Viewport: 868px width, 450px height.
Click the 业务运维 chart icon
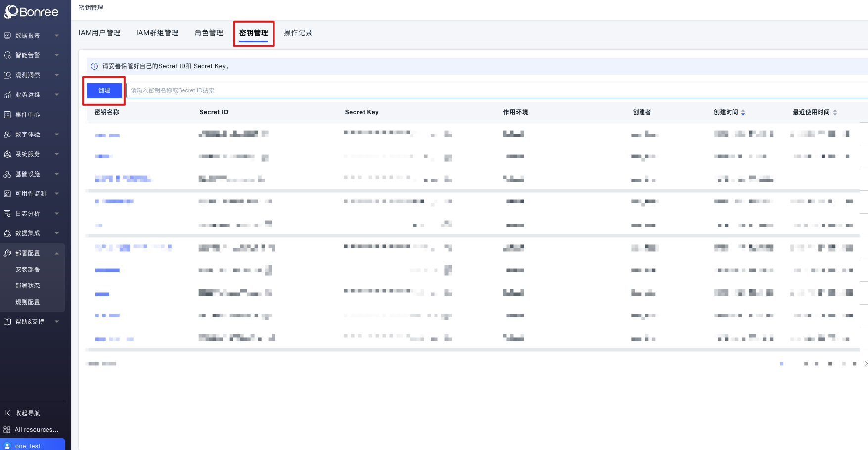[7, 95]
